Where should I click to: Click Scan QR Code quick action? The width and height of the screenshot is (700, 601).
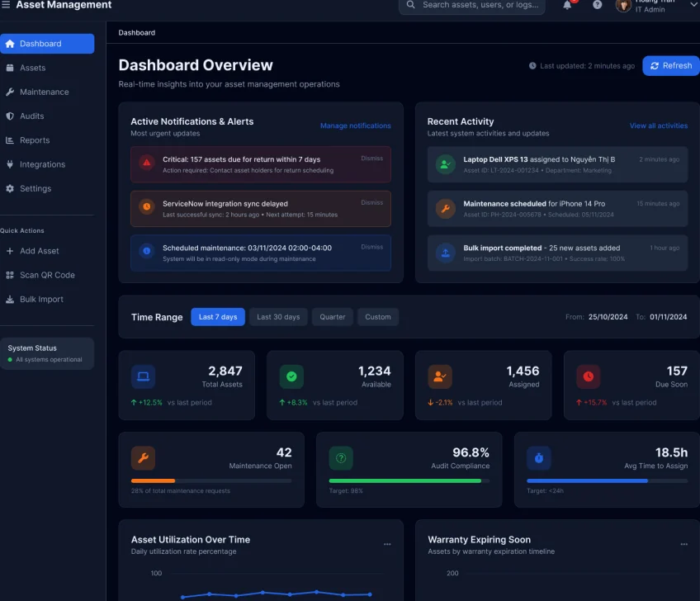[47, 275]
